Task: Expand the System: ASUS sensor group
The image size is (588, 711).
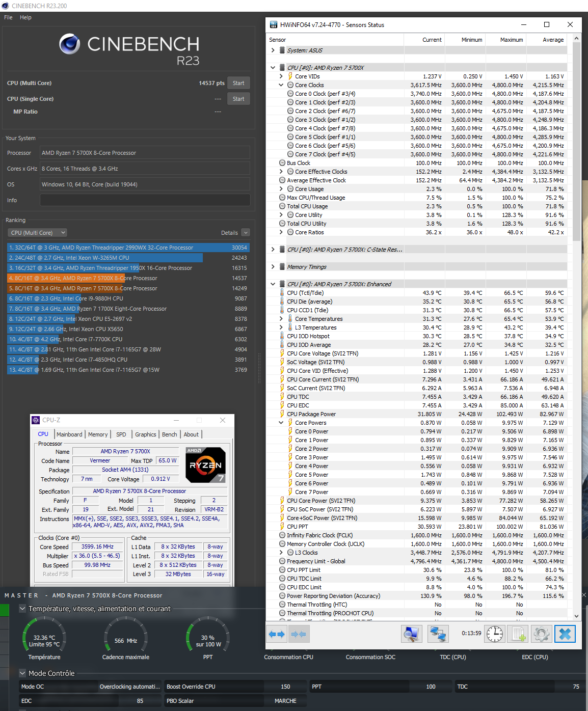Action: [273, 50]
